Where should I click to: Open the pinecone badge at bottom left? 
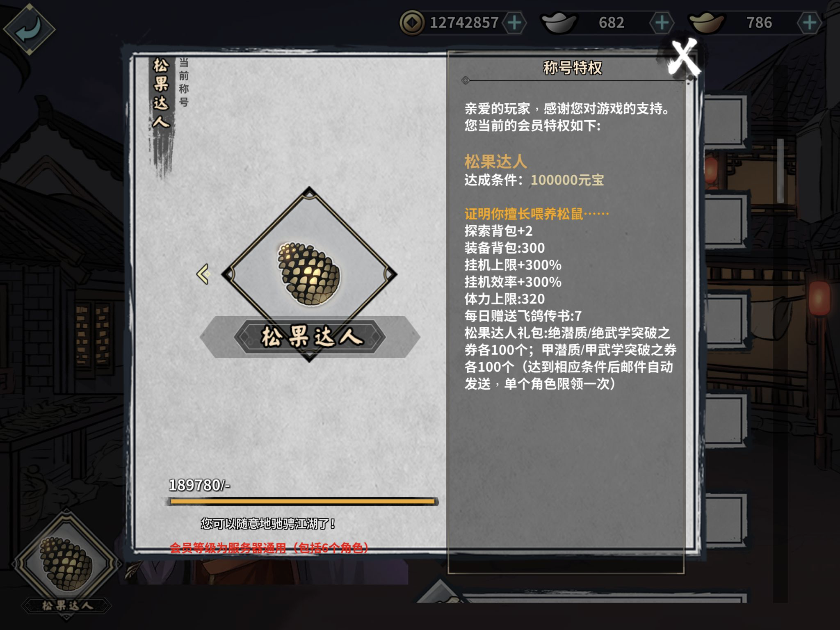point(66,564)
